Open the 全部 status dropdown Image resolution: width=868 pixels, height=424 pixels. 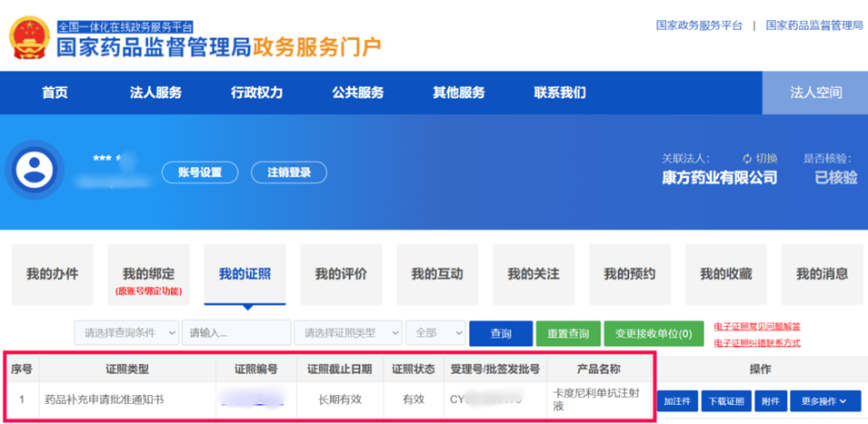pos(435,333)
